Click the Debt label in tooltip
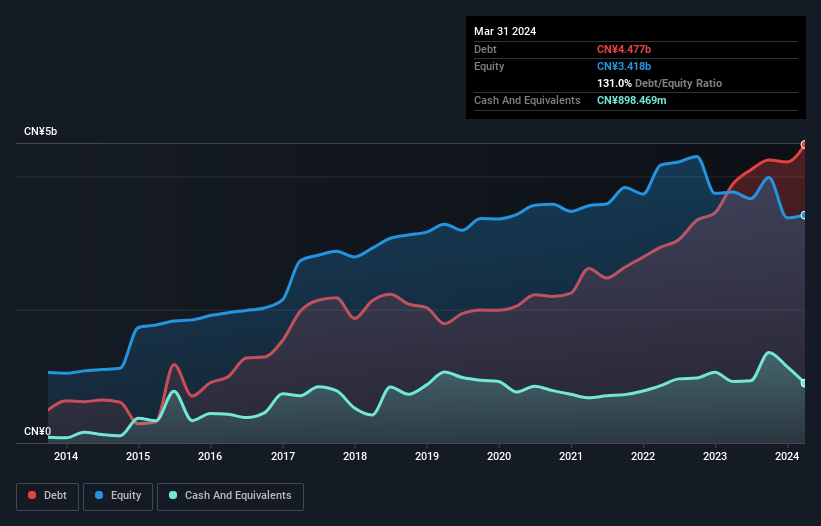821x526 pixels. [x=485, y=49]
